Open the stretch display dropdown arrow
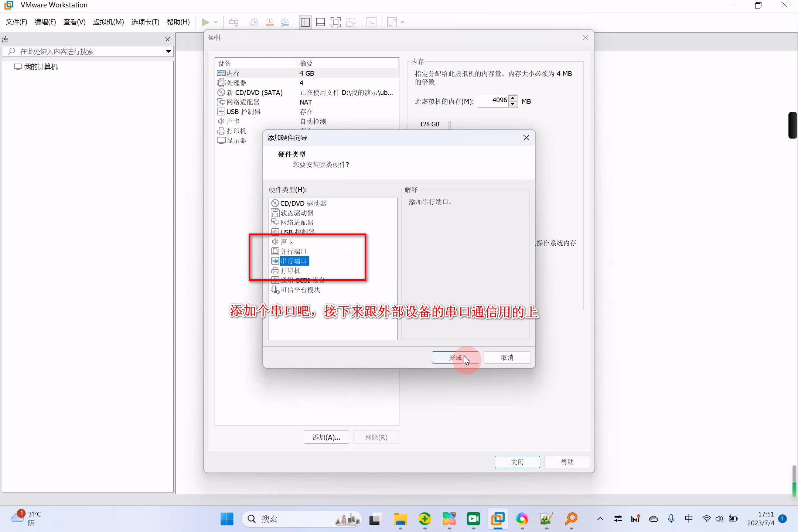 pyautogui.click(x=402, y=23)
